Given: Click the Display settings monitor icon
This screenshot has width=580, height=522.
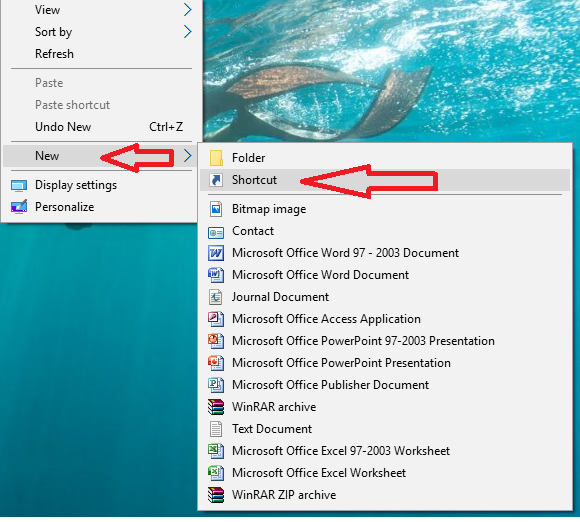Looking at the screenshot, I should [x=19, y=185].
